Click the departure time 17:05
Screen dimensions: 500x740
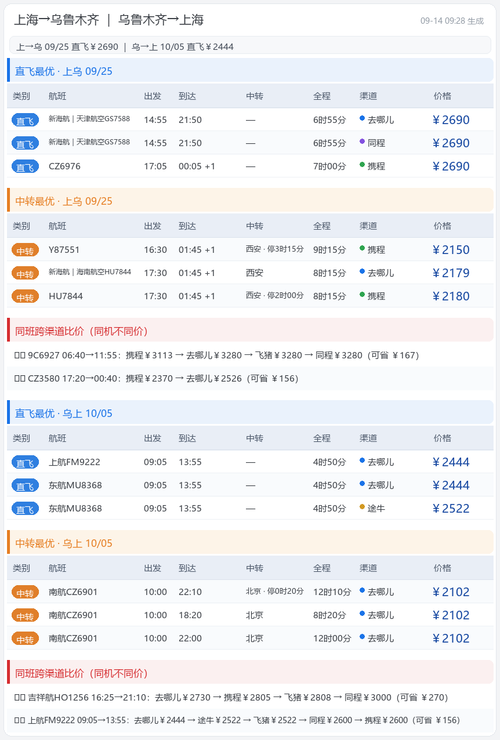[155, 167]
